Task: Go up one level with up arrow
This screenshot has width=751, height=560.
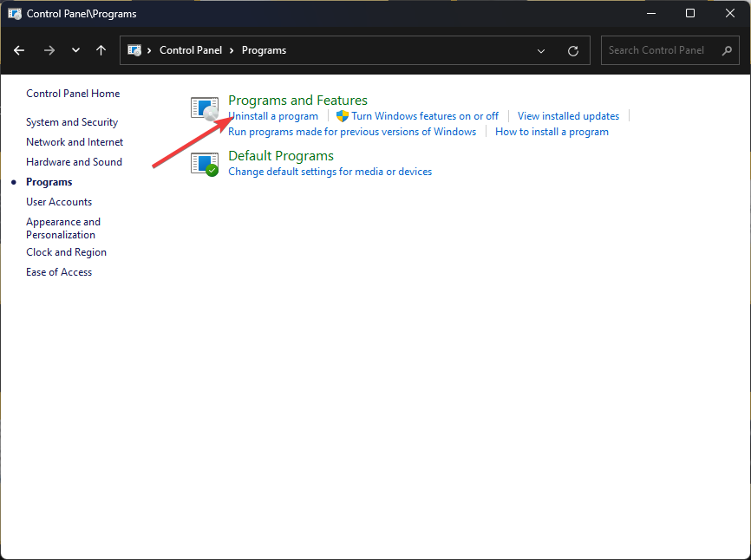Action: (101, 50)
